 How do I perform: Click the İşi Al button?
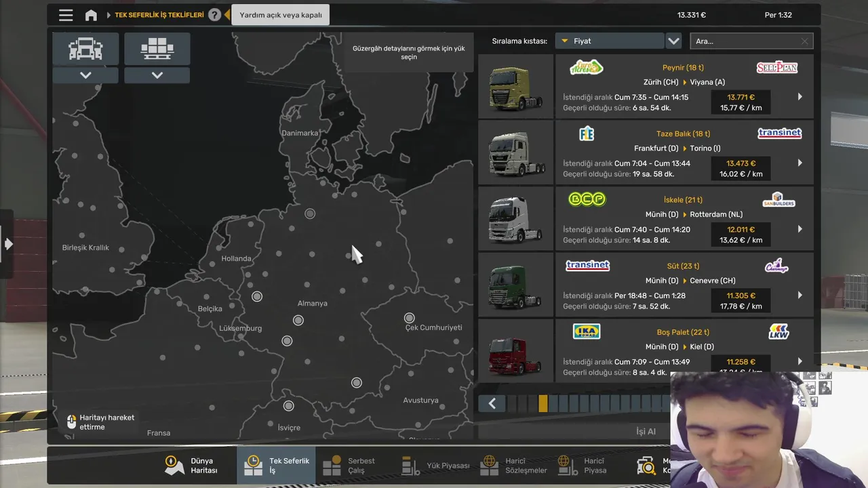click(646, 432)
